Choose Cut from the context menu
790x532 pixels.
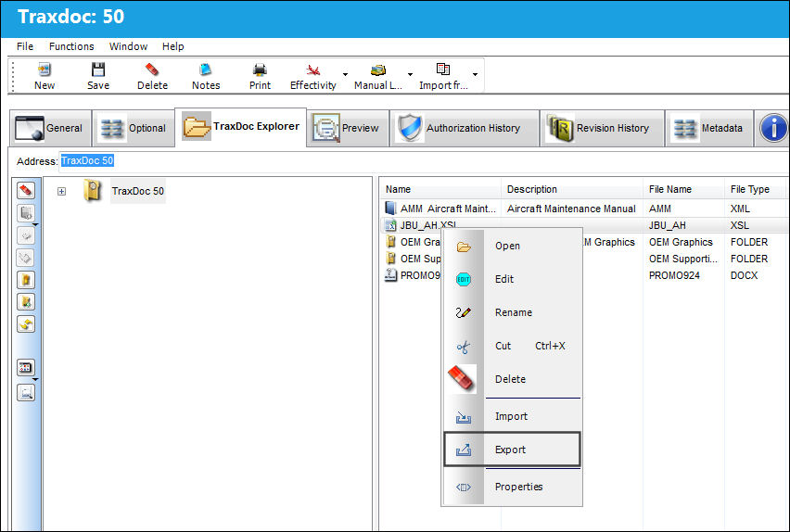coord(512,346)
